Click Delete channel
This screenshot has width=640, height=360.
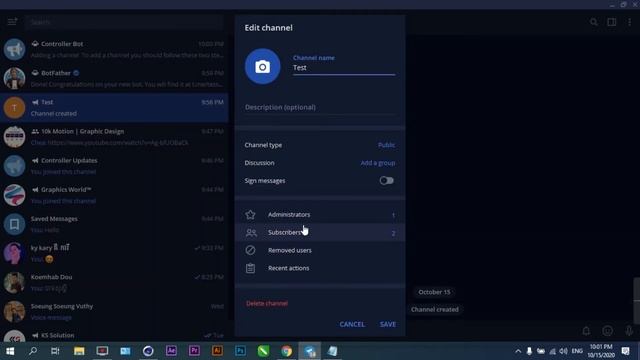click(x=267, y=303)
